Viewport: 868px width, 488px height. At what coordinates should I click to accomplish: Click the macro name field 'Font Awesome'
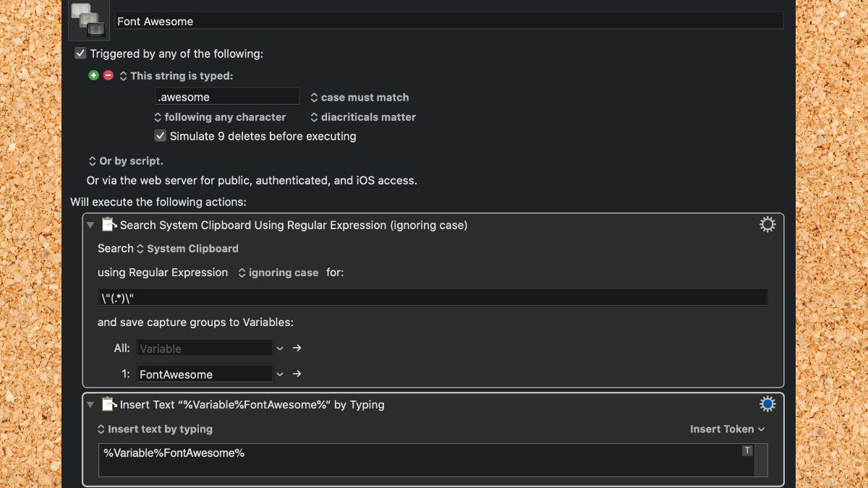point(448,21)
